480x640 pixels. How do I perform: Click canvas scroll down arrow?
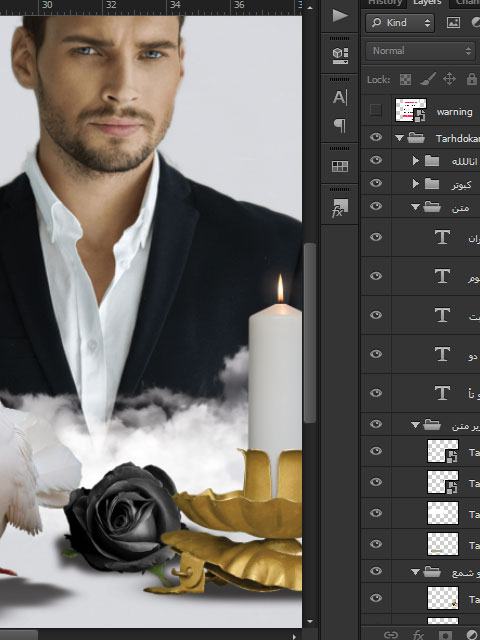(x=310, y=621)
